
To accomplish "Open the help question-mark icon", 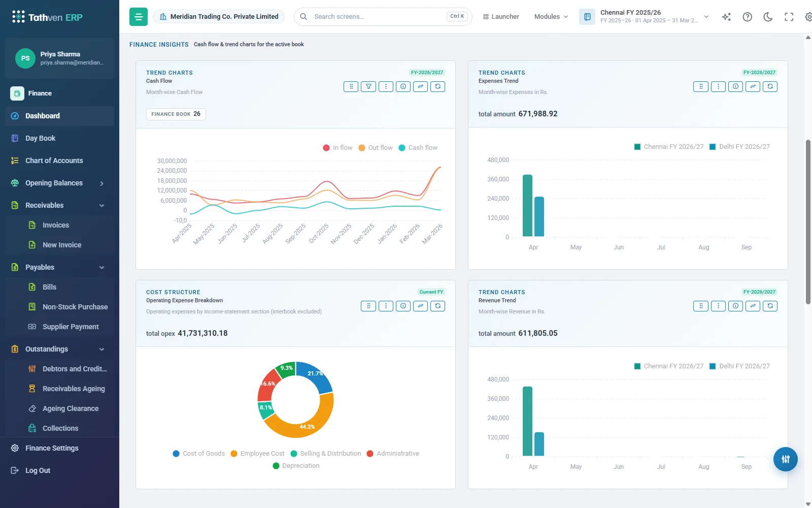I will [x=747, y=17].
